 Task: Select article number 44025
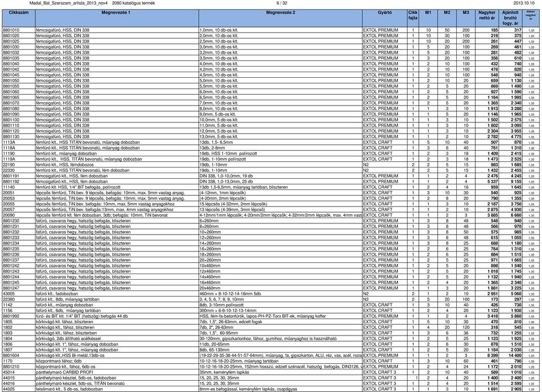tap(8, 389)
